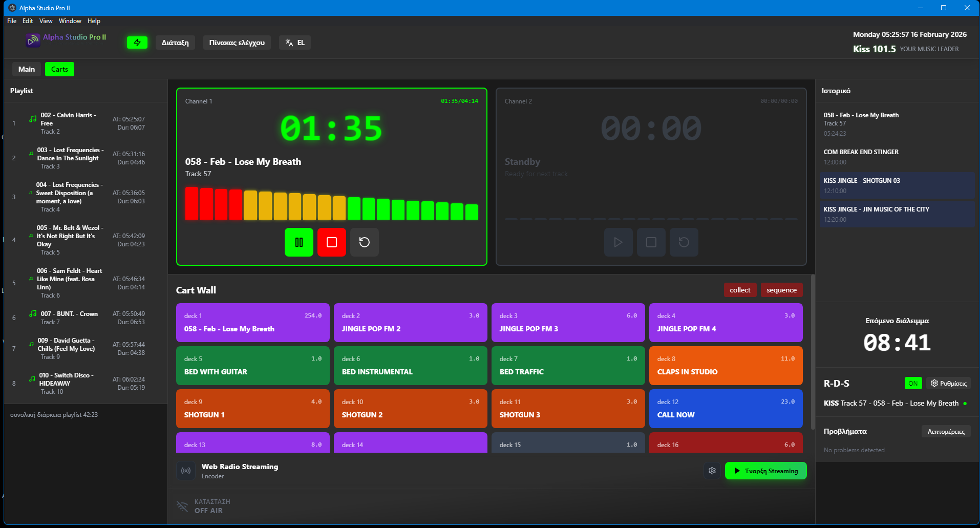Screen dimensions: 980x528
Task: Pause playback on Channel 1
Action: 299,242
